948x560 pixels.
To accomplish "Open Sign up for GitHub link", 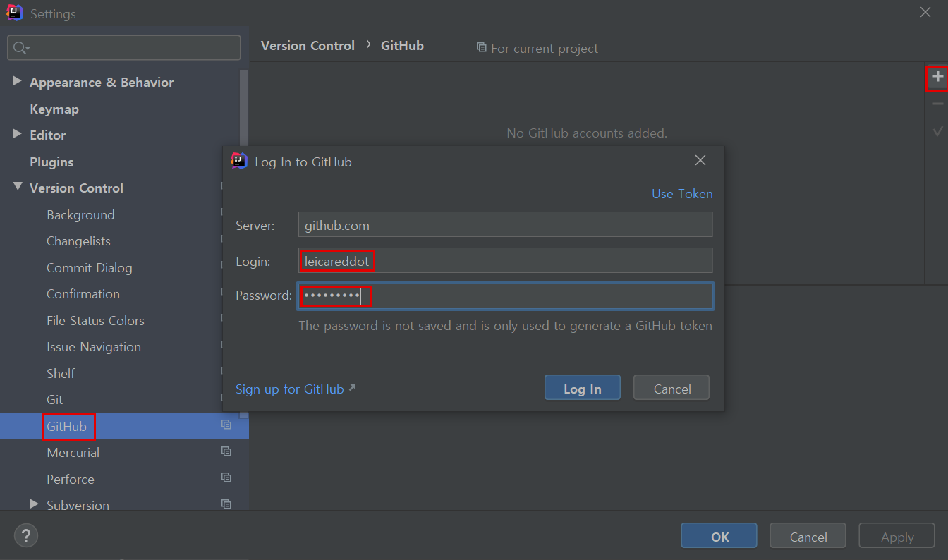I will pyautogui.click(x=290, y=389).
